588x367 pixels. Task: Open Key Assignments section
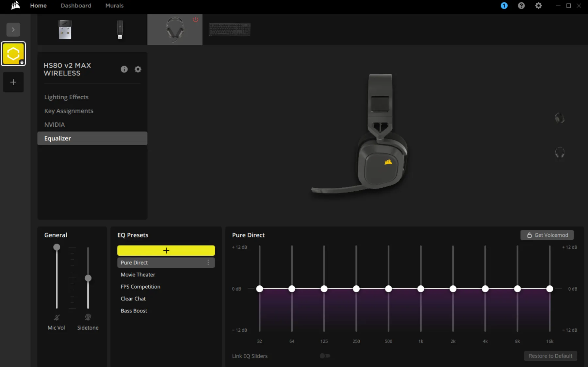(69, 111)
